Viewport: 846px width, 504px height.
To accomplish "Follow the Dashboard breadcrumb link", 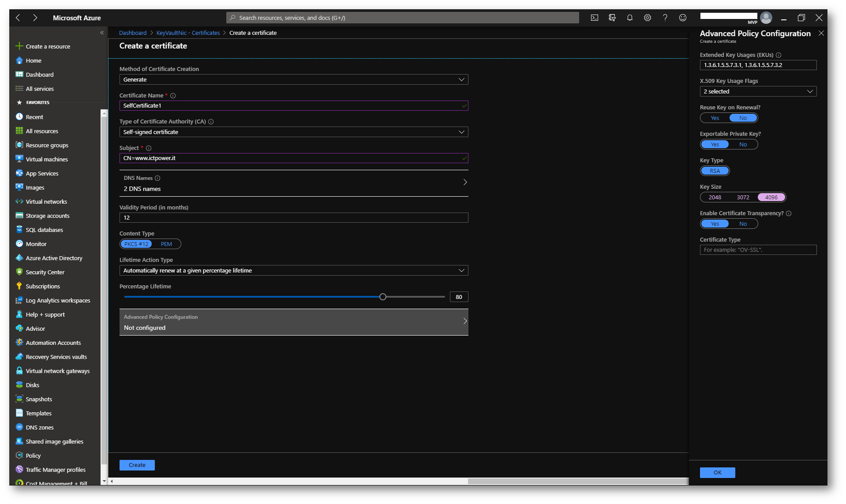I will [x=133, y=33].
